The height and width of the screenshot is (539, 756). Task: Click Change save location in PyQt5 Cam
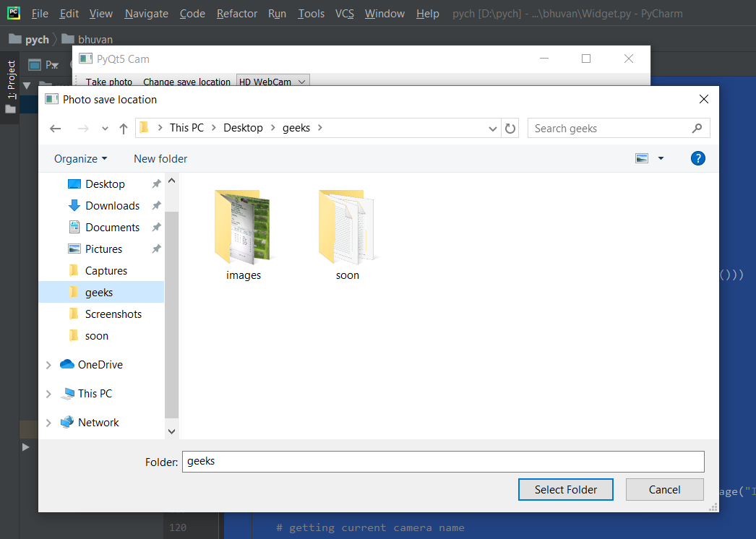(x=186, y=82)
